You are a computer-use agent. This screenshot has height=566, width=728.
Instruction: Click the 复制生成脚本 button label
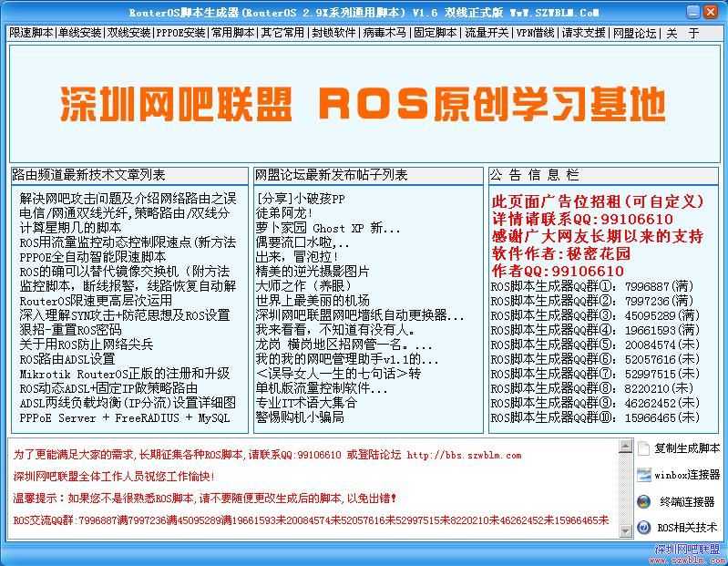[687, 448]
